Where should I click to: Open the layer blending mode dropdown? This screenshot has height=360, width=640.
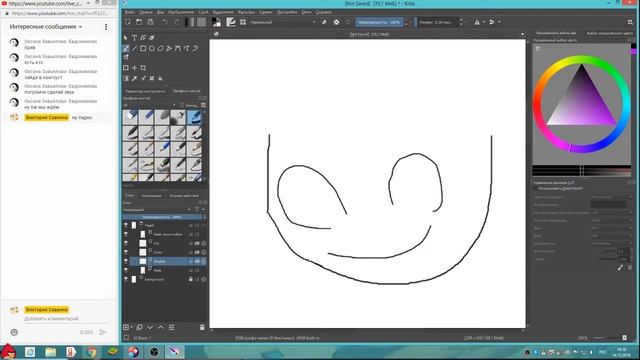click(157, 209)
